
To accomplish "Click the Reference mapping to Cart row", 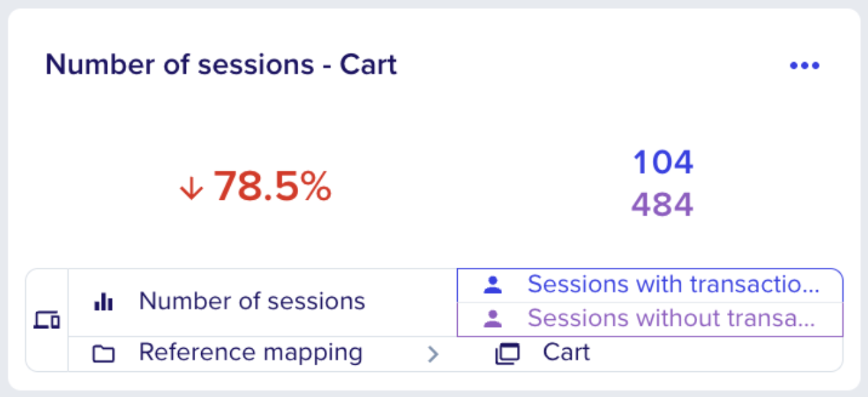I will (455, 354).
